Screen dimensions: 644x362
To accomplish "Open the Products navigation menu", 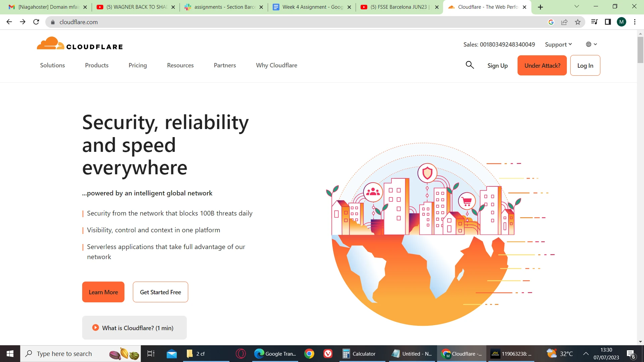I will [x=97, y=65].
